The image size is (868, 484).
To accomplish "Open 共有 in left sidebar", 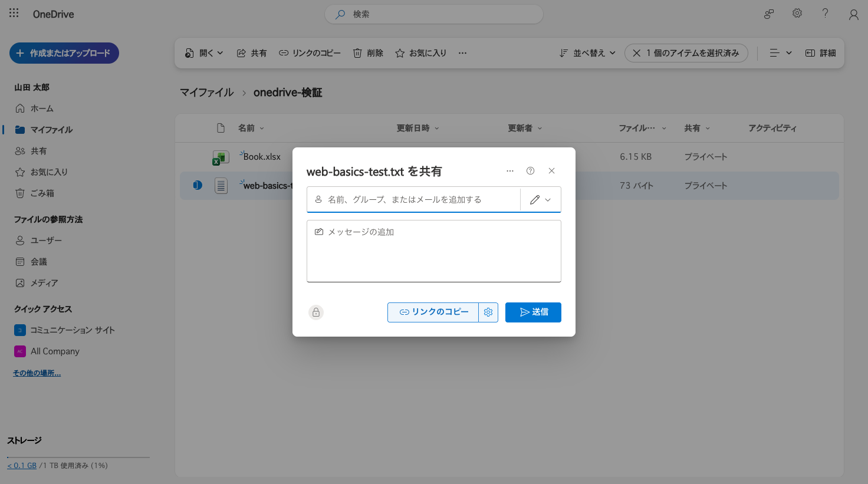I will pos(31,151).
